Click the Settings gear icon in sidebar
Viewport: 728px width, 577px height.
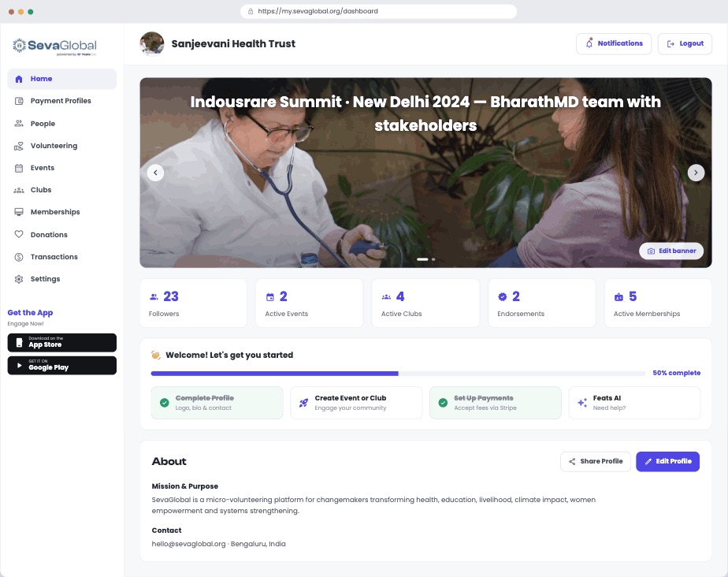(x=19, y=279)
